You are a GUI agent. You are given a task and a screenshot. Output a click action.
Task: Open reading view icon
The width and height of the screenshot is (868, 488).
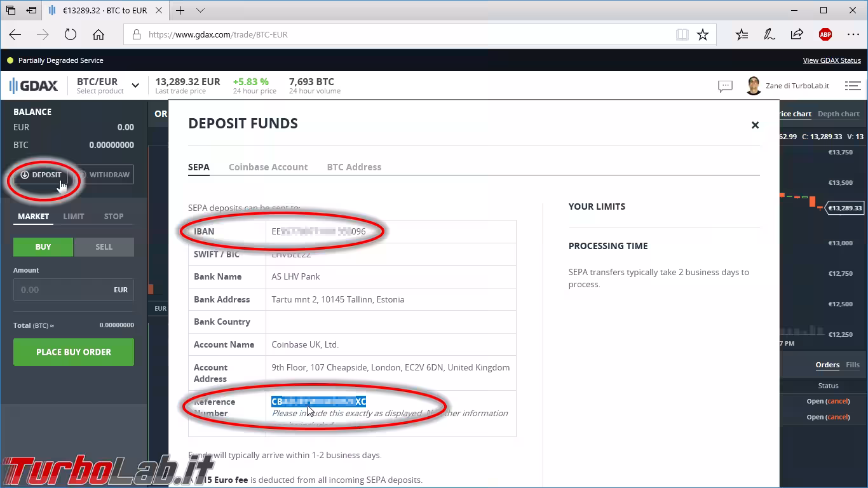[x=682, y=35]
